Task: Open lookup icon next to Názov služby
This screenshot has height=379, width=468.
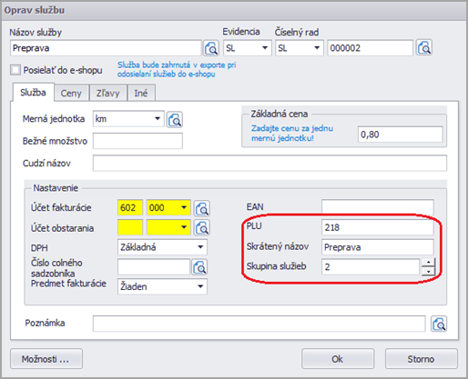Action: click(211, 48)
